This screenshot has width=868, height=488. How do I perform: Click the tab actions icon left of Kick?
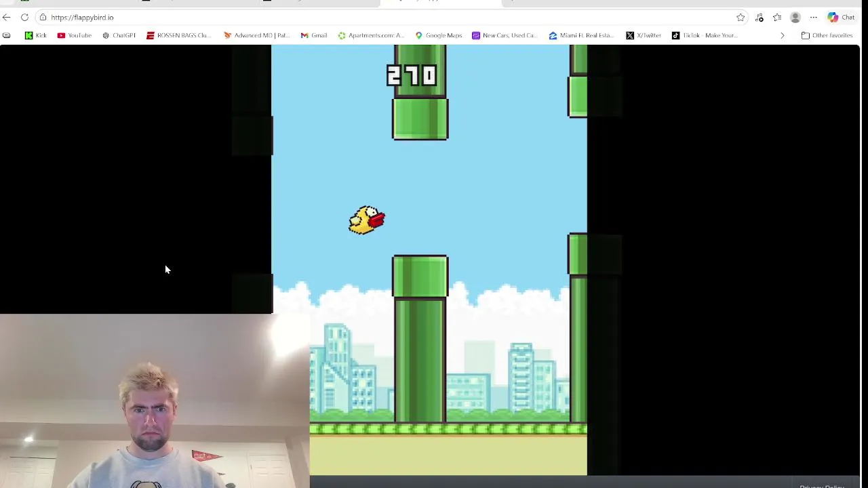(x=7, y=35)
